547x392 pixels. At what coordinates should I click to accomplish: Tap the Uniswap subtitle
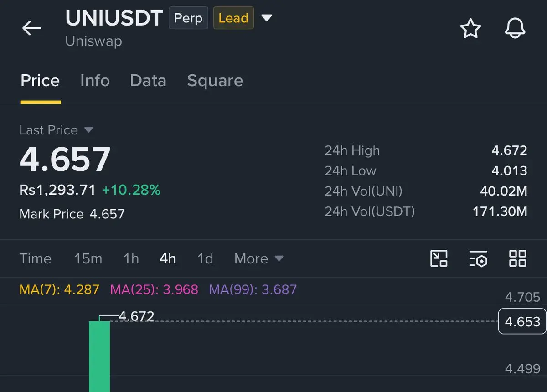click(x=93, y=41)
